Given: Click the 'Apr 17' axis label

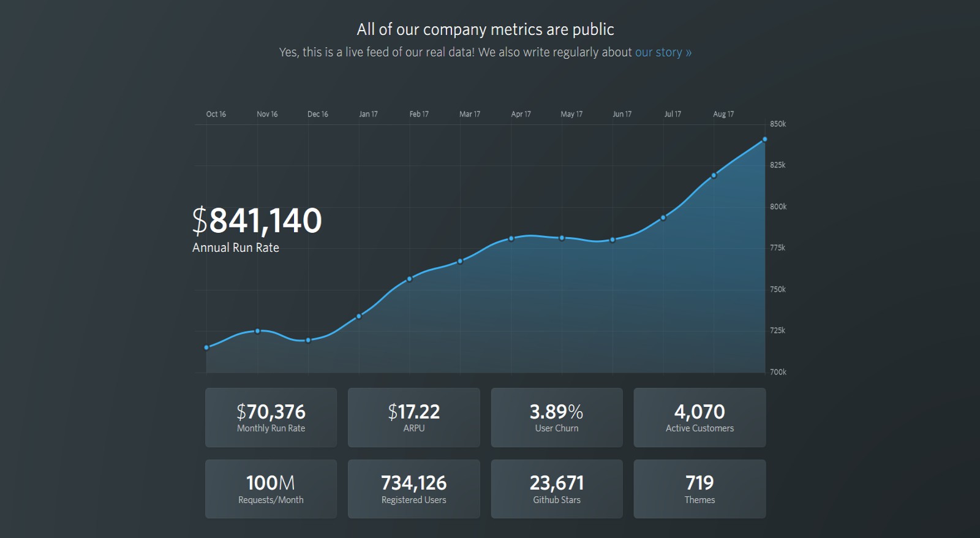Looking at the screenshot, I should pyautogui.click(x=521, y=114).
